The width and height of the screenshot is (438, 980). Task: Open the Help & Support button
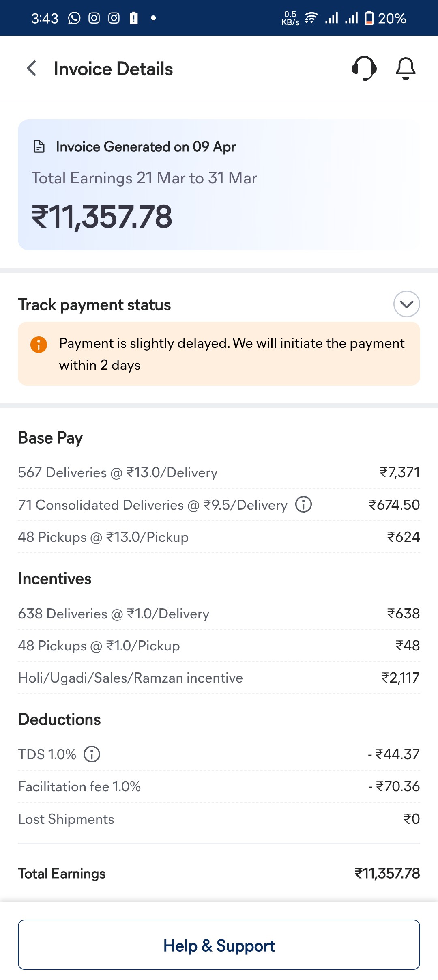tap(219, 945)
